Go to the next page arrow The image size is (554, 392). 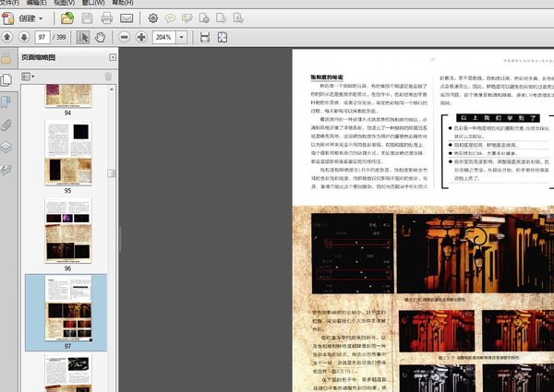coord(23,37)
